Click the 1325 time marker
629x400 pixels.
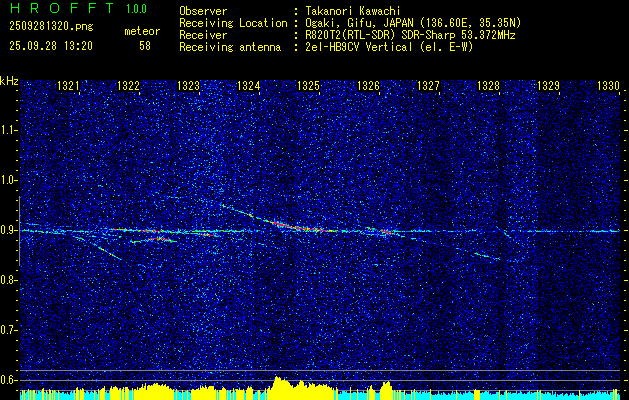pos(308,86)
